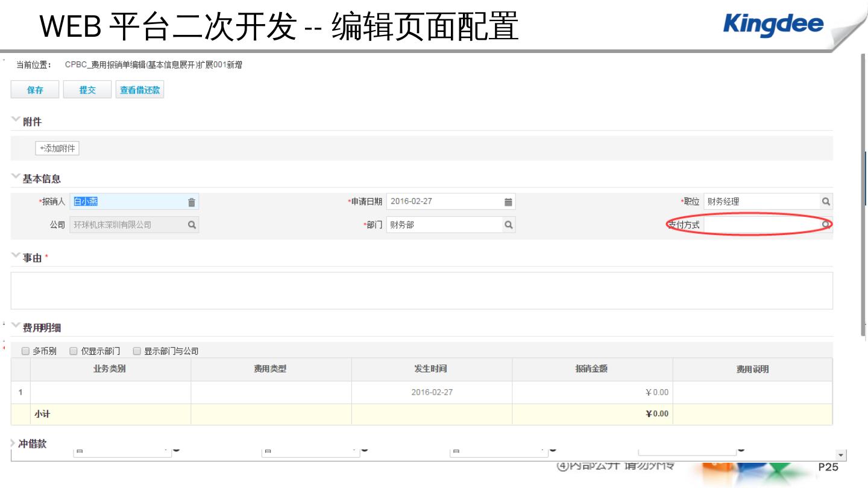Image resolution: width=868 pixels, height=488 pixels.
Task: Click the 提交 button
Action: (x=87, y=90)
